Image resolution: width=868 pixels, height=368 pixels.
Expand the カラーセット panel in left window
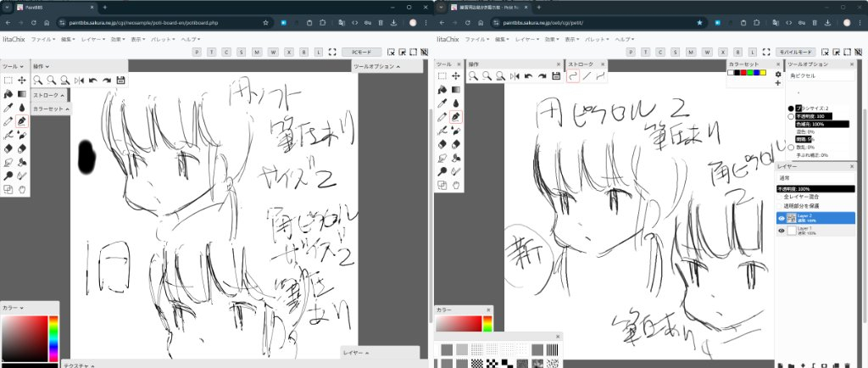point(52,109)
